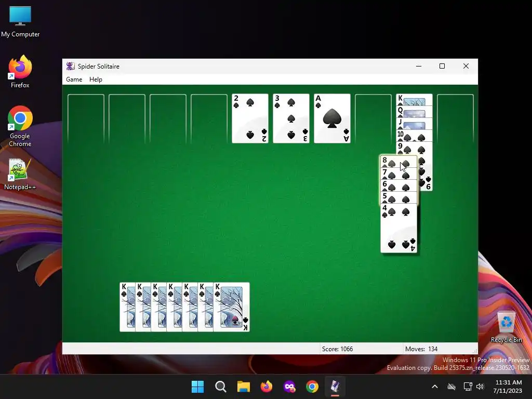The image size is (532, 399).
Task: Click the King at top of ninth column
Action: pyautogui.click(x=414, y=100)
